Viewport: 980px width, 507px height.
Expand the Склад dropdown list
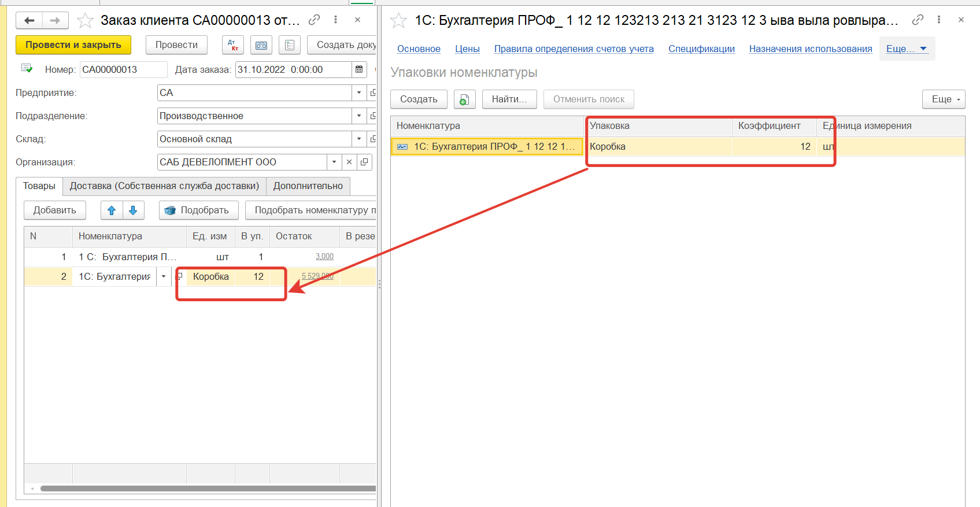point(359,139)
